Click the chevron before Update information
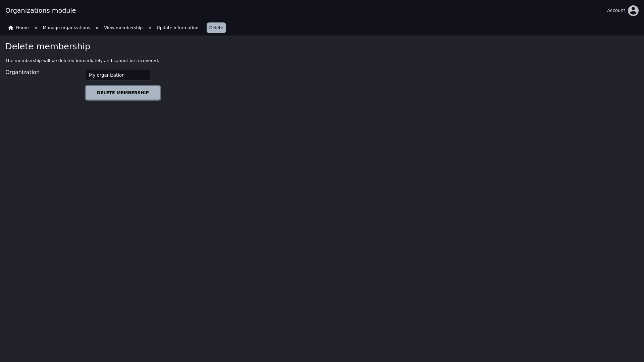The image size is (644, 362). pos(150,28)
